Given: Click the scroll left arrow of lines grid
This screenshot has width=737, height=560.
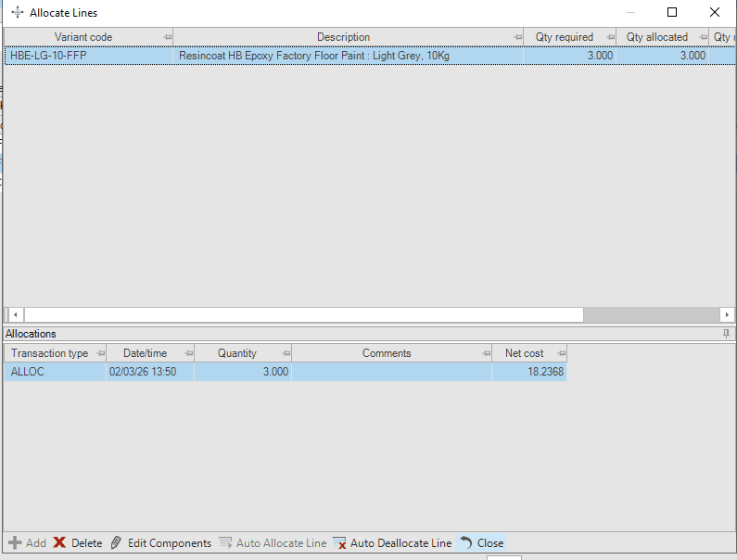Looking at the screenshot, I should point(16,314).
